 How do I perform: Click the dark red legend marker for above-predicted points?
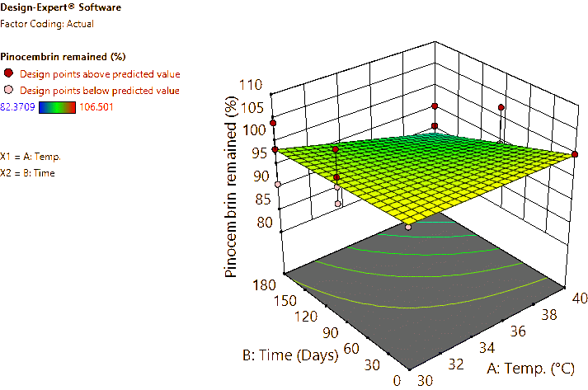coord(8,73)
